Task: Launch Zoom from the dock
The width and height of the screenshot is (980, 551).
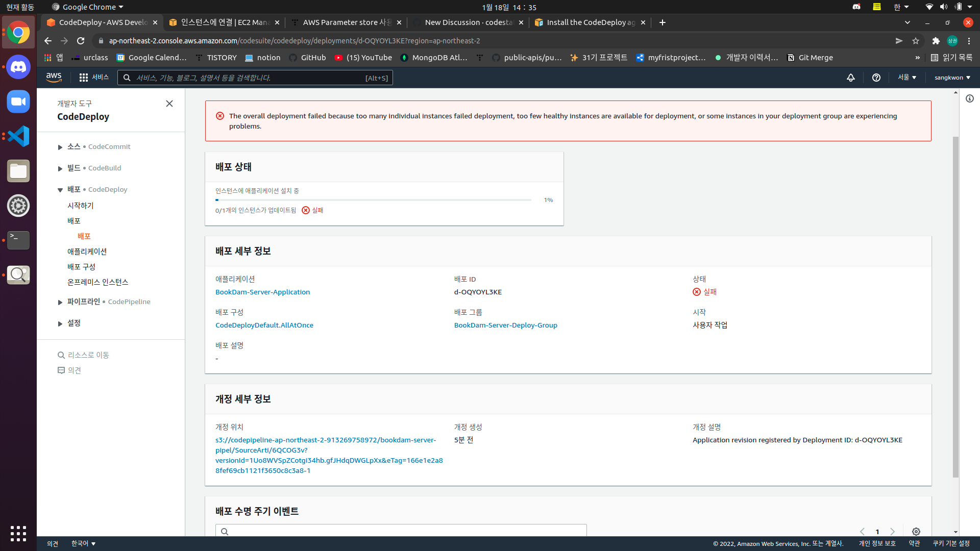Action: point(18,102)
